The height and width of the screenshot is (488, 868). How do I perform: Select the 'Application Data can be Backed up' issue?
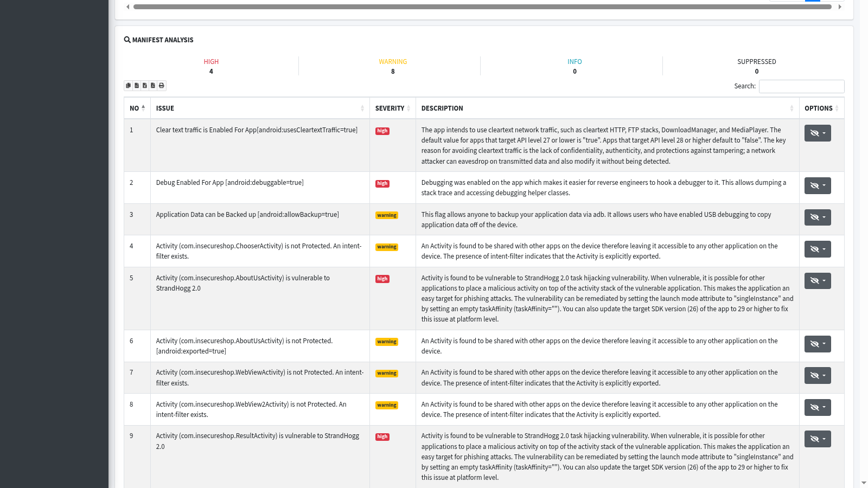(247, 215)
